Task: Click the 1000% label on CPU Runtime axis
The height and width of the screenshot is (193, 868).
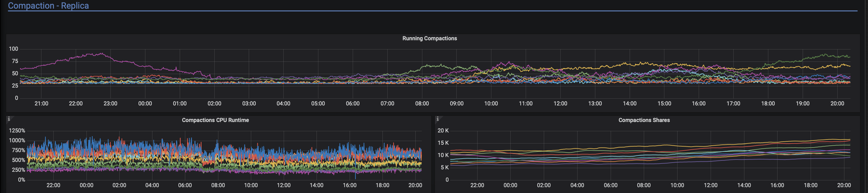Action: click(x=17, y=140)
